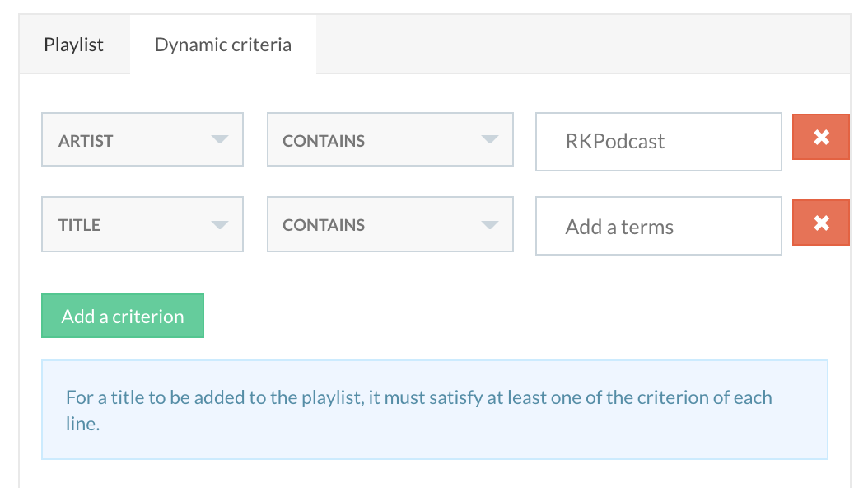868x488 pixels.
Task: Click the arrow of the second CONTAINS selector
Action: pos(490,225)
